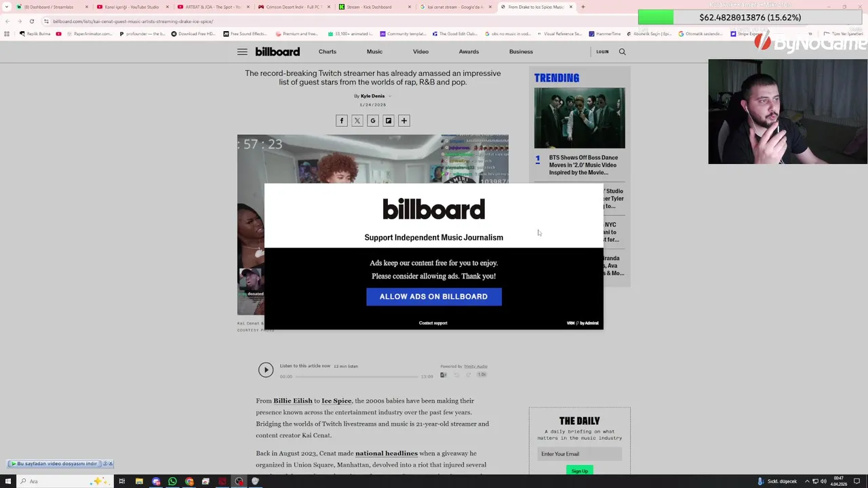Click Contact support link in popup

pyautogui.click(x=433, y=323)
